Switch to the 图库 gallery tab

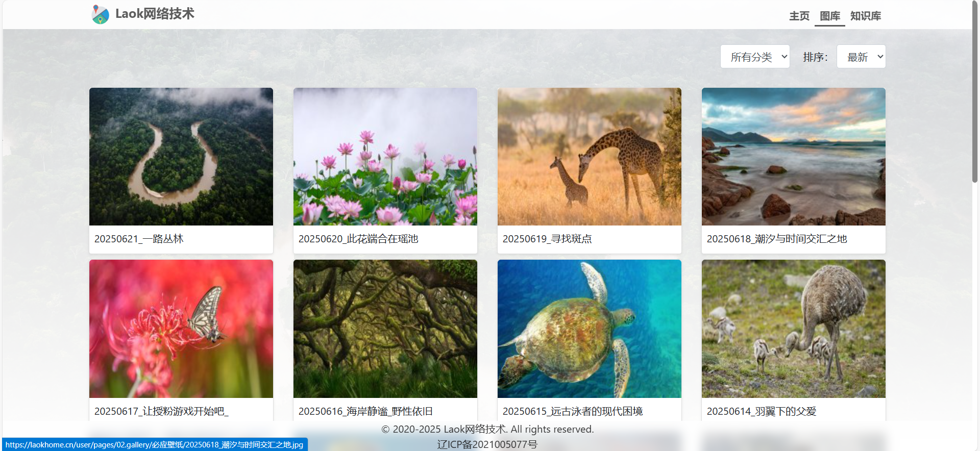click(x=829, y=16)
